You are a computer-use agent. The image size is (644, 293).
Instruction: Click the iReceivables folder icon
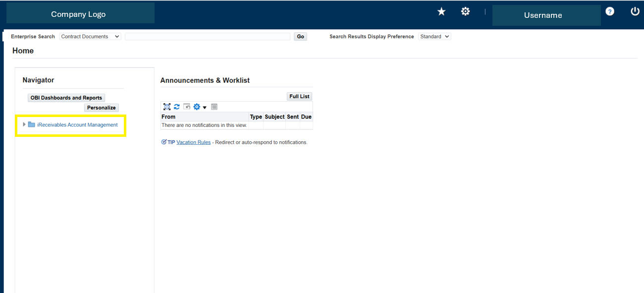(32, 125)
